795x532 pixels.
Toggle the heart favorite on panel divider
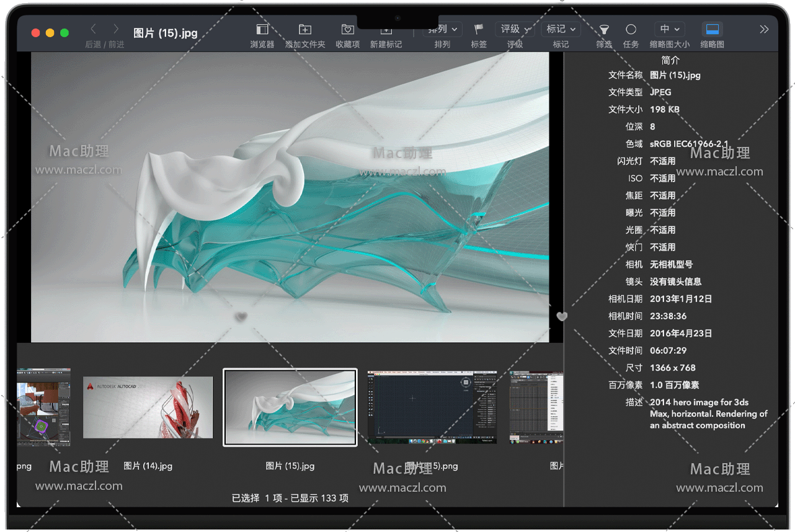click(x=562, y=317)
